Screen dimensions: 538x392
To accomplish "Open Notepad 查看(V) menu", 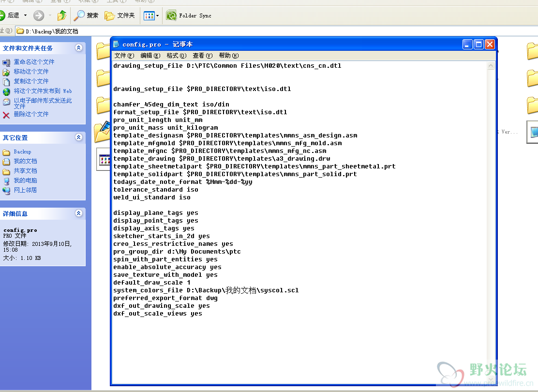I will tap(202, 56).
